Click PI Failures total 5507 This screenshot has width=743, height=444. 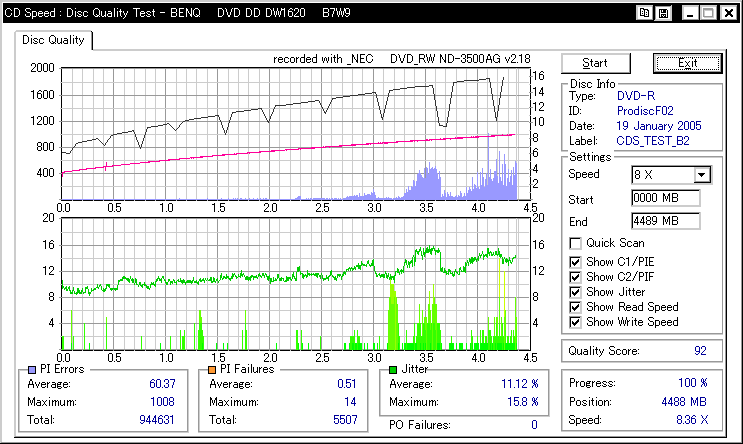(x=345, y=420)
